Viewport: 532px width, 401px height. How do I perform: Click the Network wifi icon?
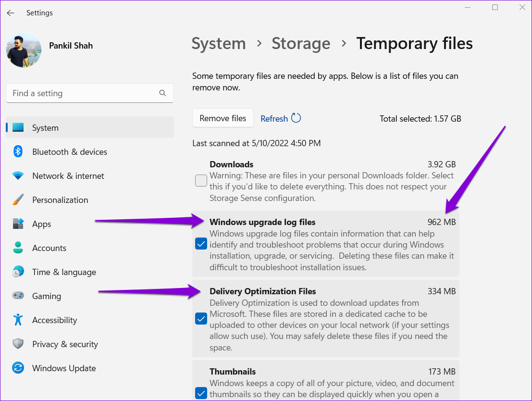18,176
